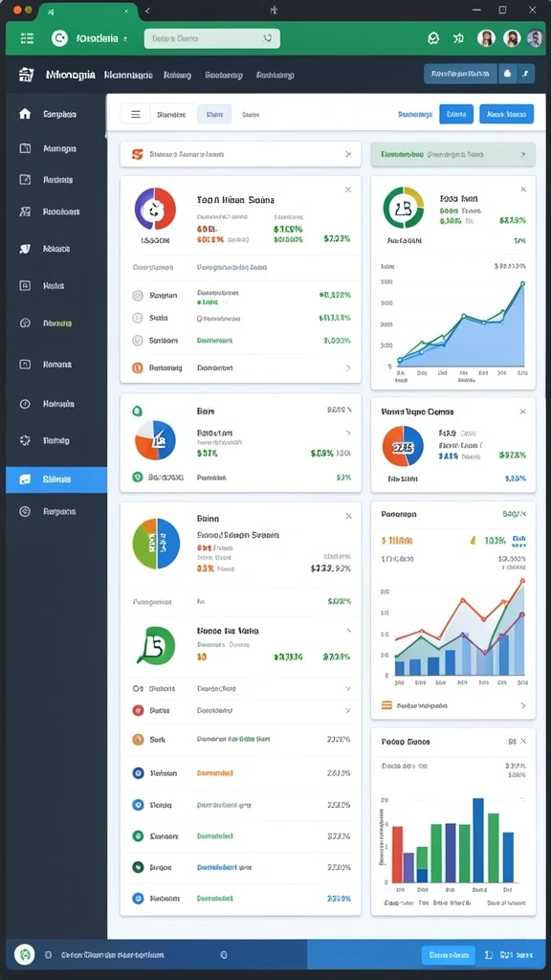551x980 pixels.
Task: Click the translate-style icon beside the avatars
Action: [458, 38]
